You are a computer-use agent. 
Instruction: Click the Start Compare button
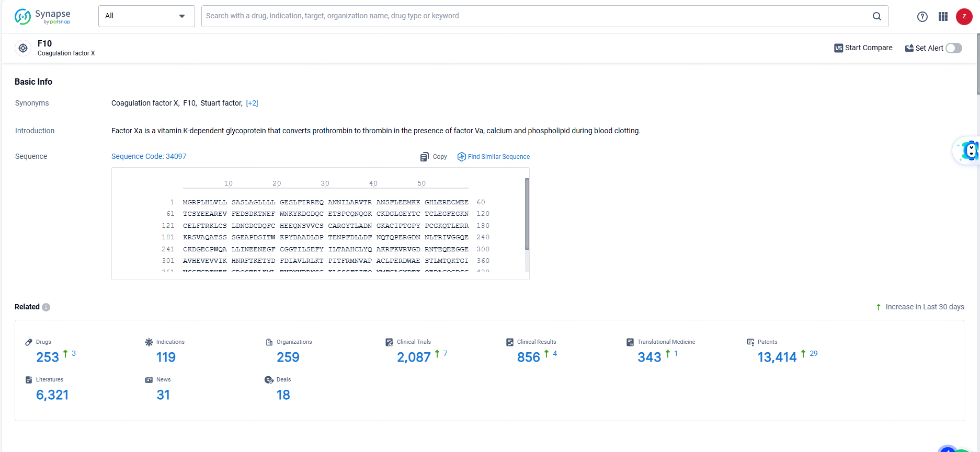(x=863, y=48)
